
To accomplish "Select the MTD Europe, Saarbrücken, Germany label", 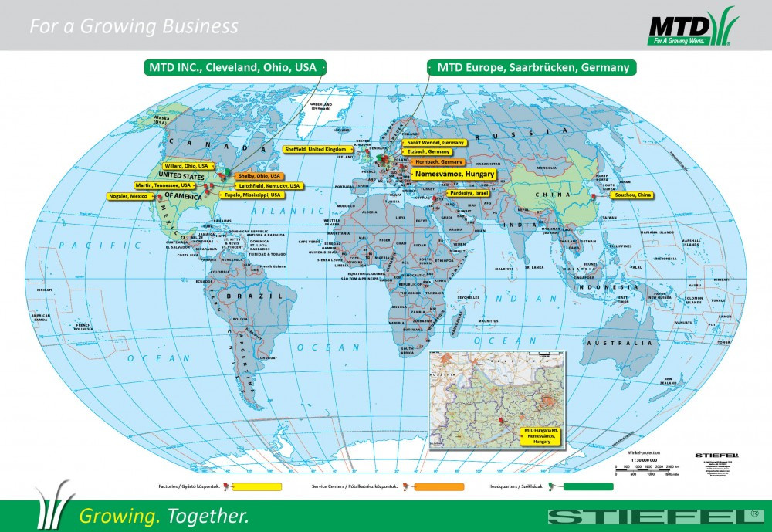I will point(533,67).
